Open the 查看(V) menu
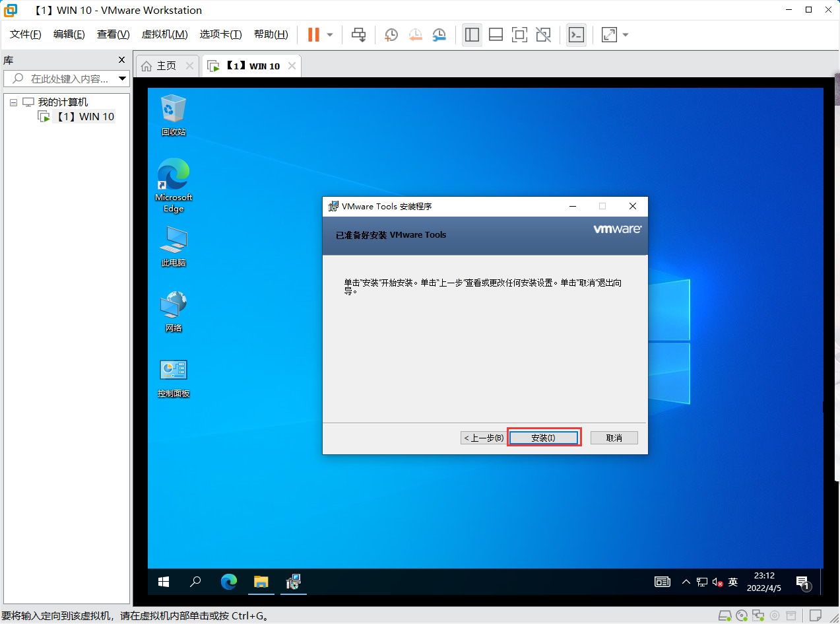This screenshot has height=624, width=840. [113, 34]
